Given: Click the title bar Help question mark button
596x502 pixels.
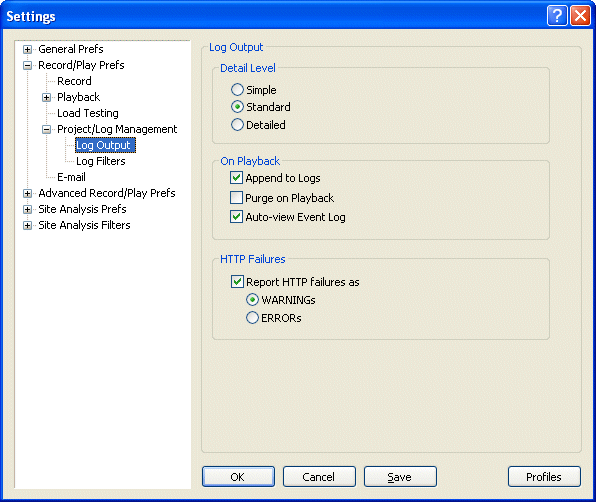Looking at the screenshot, I should point(557,16).
